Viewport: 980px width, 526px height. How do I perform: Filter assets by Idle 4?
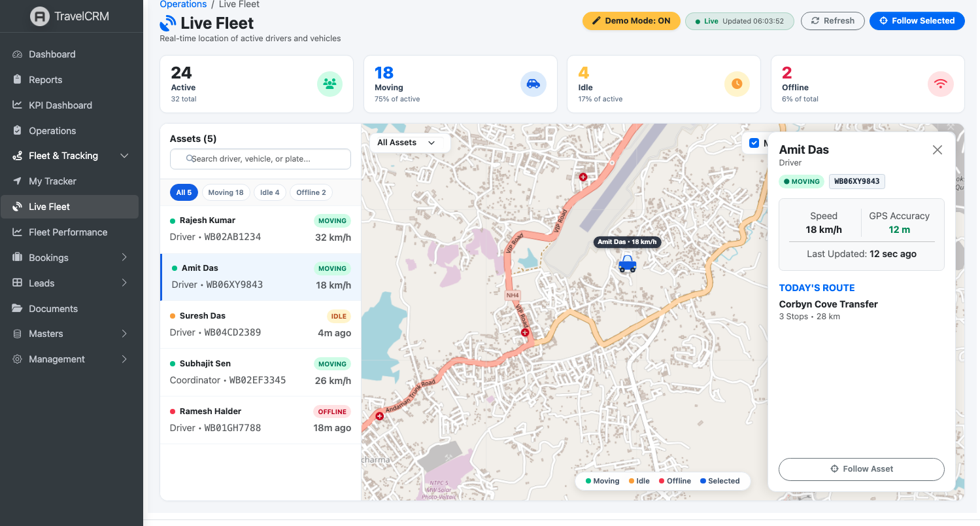point(270,192)
